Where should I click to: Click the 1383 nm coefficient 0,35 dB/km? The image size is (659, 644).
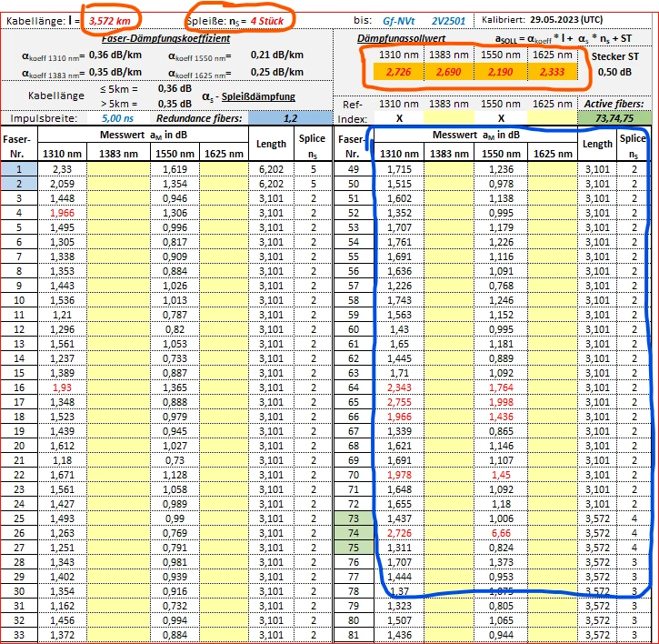coord(115,72)
